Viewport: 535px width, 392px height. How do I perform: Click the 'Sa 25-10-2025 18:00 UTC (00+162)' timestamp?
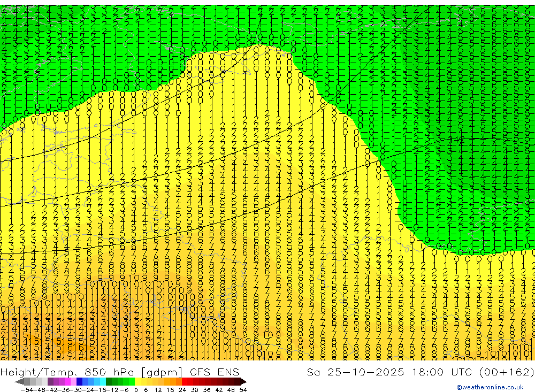click(x=421, y=372)
